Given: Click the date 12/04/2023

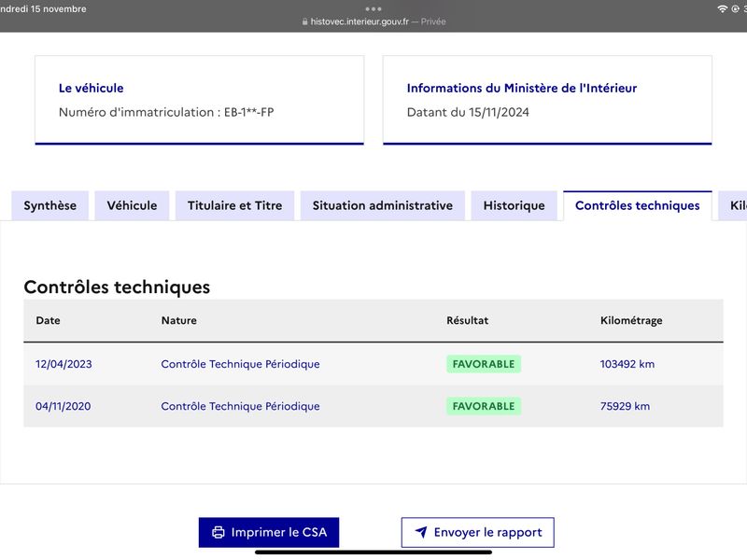Looking at the screenshot, I should tap(63, 364).
